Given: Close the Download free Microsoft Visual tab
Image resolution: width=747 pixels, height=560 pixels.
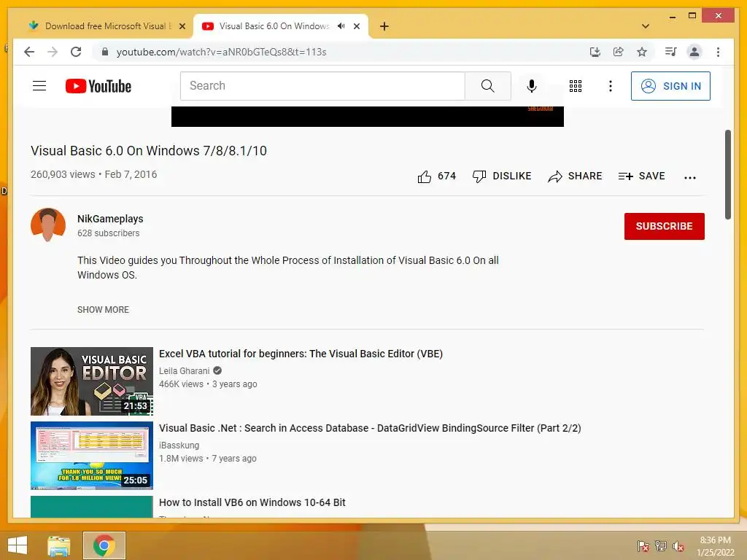Looking at the screenshot, I should tap(182, 26).
